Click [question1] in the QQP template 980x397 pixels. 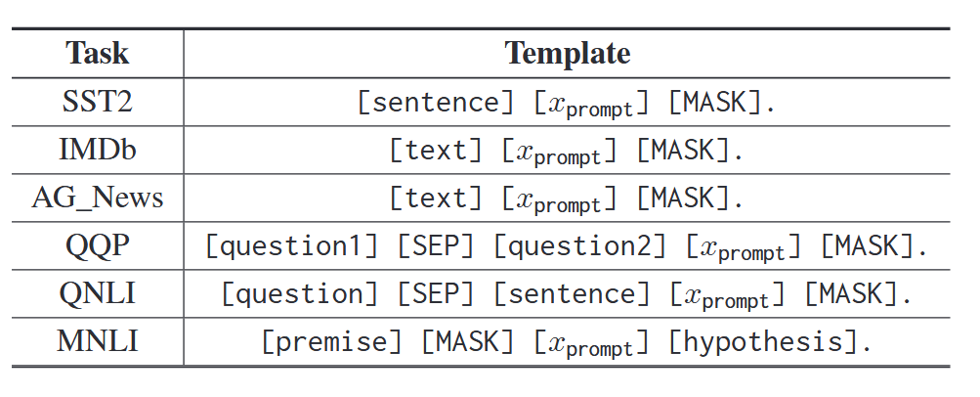click(292, 245)
